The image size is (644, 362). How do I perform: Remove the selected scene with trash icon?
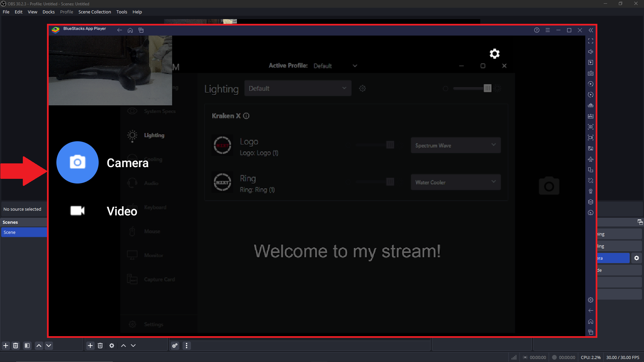(15, 346)
